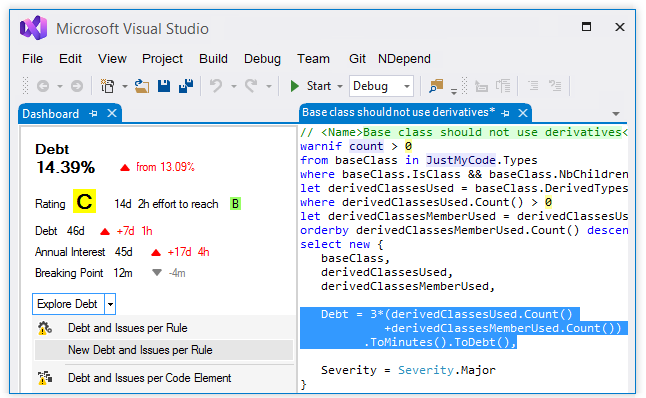Screen dimensions: 646x398
Task: Click the Decrease indent toolbar icon
Action: tap(533, 86)
